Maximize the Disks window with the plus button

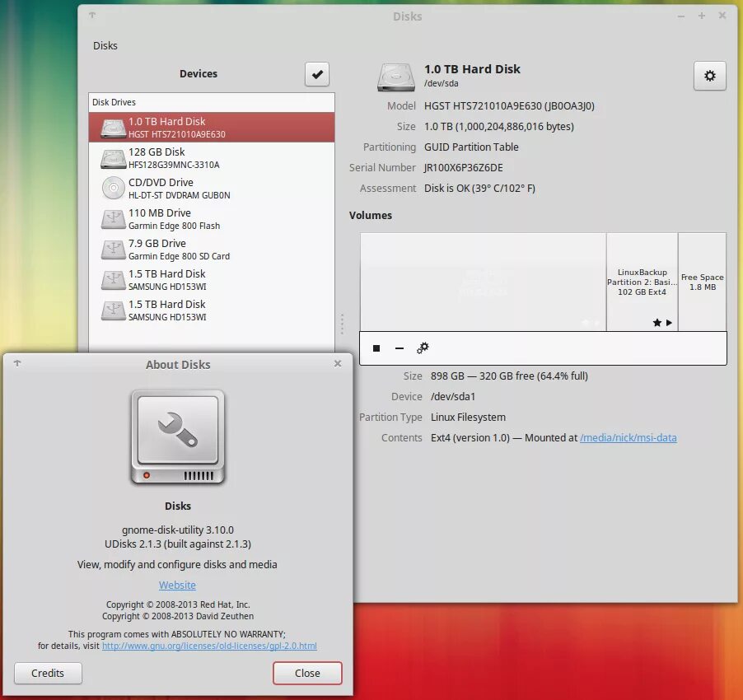[x=701, y=16]
